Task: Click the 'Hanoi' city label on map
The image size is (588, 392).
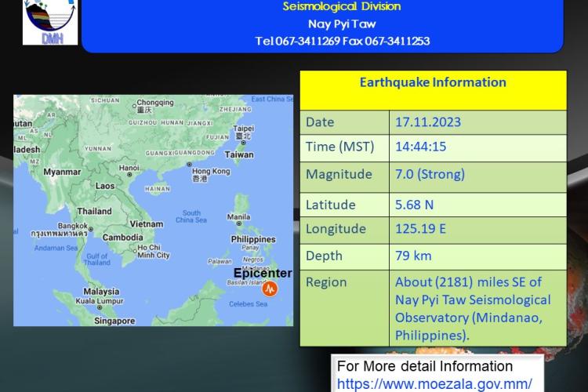Action: pos(129,168)
